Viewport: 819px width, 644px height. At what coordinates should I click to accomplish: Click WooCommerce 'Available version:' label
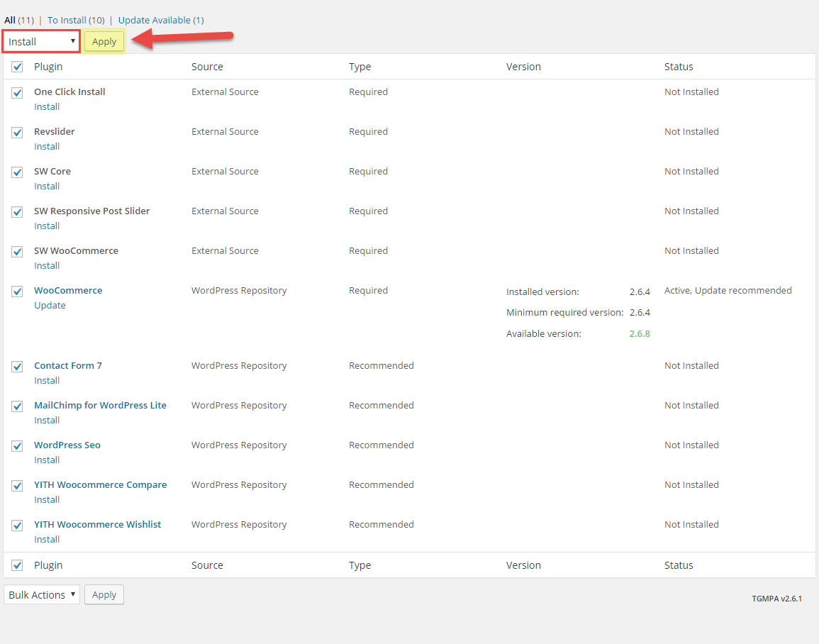pyautogui.click(x=544, y=334)
